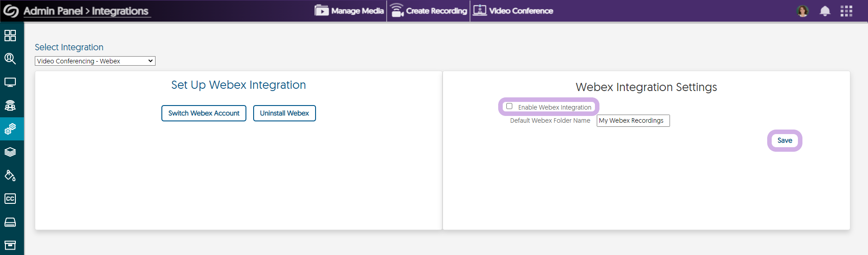Open the paint bucket icon in sidebar
The height and width of the screenshot is (255, 868).
(10, 175)
